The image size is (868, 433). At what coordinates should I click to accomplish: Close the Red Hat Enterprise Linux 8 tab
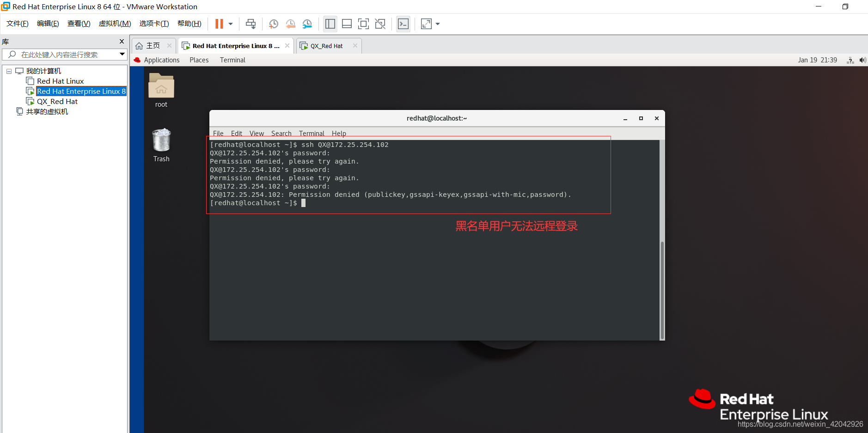[x=287, y=46]
